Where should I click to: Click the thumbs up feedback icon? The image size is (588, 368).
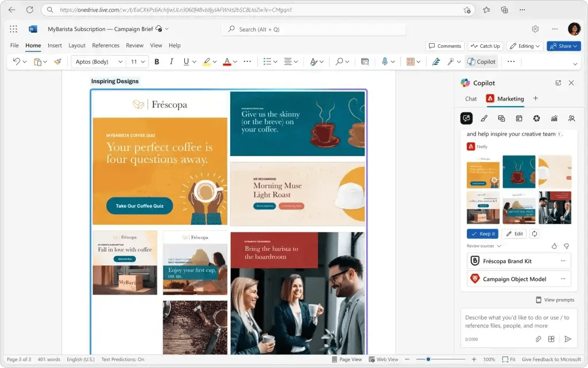tap(554, 246)
